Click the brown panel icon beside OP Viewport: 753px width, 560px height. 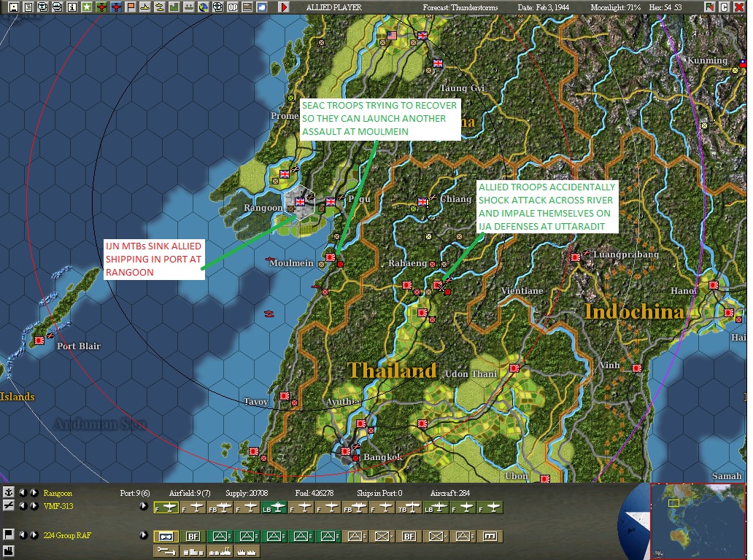pos(247,7)
